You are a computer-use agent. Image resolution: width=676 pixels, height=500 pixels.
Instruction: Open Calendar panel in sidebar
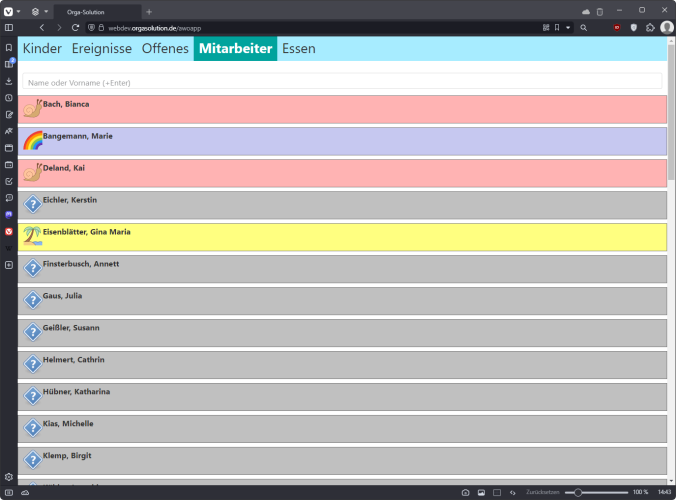point(9,165)
